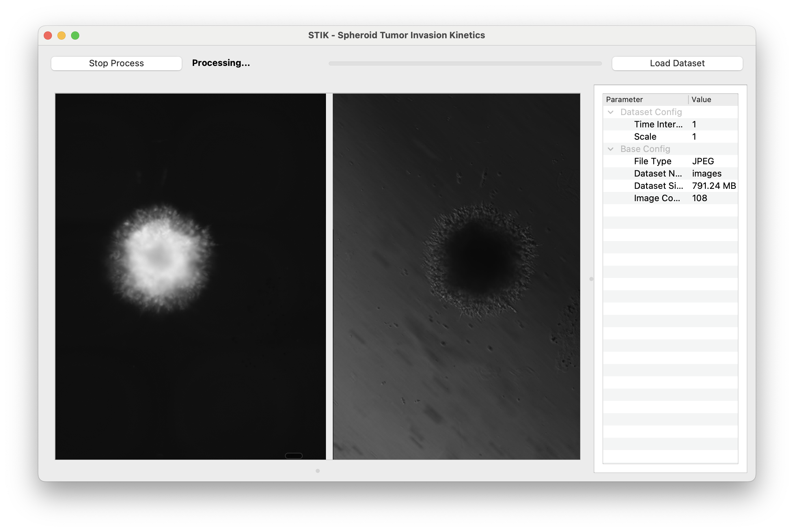Click the green zoom window button

tap(75, 36)
